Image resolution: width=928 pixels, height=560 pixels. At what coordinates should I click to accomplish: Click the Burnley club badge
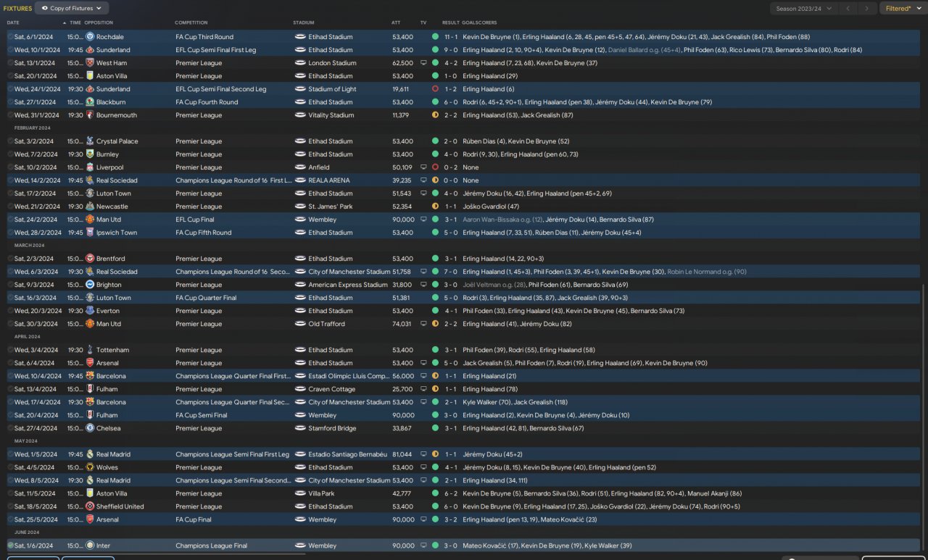pos(90,154)
